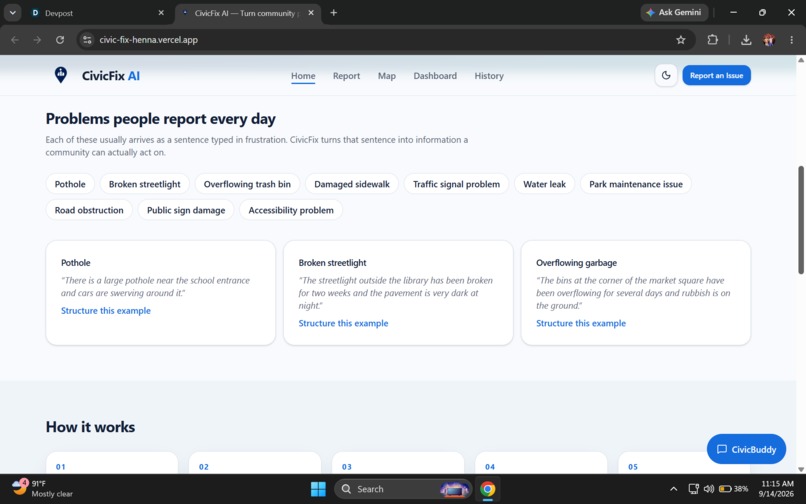Screen dimensions: 806x504
Task: Show hidden system tray icons
Action: pyautogui.click(x=673, y=489)
